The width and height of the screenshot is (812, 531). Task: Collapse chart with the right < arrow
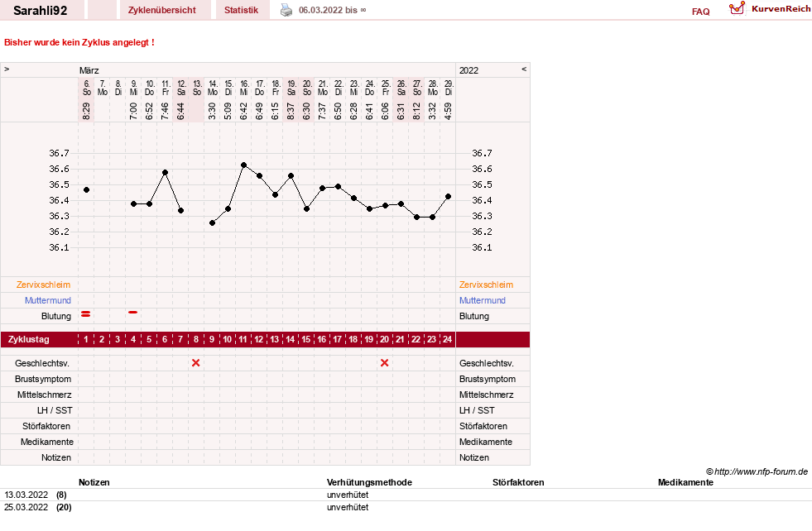(524, 69)
